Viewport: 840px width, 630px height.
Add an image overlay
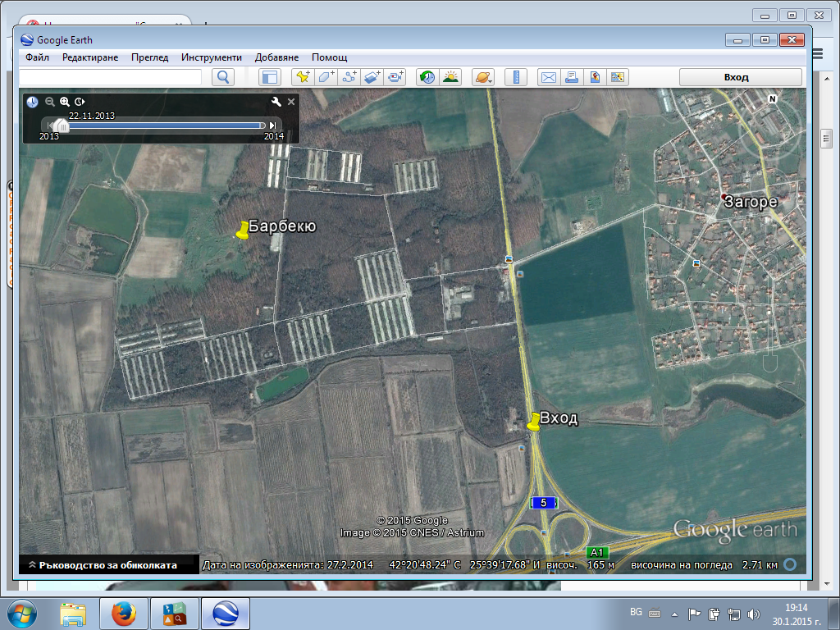pos(372,77)
